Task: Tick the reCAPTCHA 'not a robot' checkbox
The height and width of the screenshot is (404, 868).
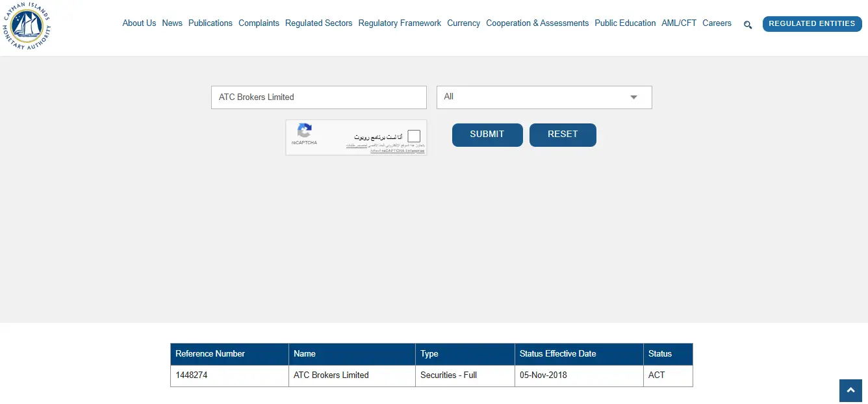Action: click(414, 136)
